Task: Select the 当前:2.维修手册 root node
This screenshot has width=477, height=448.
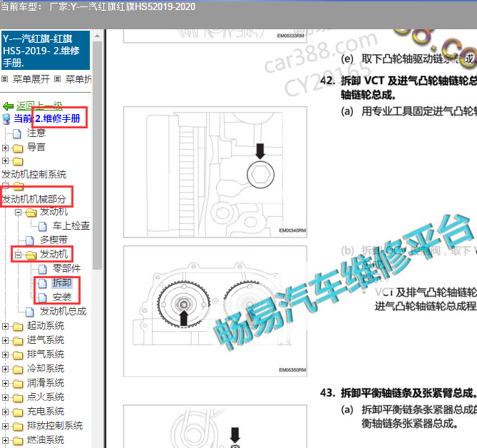Action: [x=47, y=118]
